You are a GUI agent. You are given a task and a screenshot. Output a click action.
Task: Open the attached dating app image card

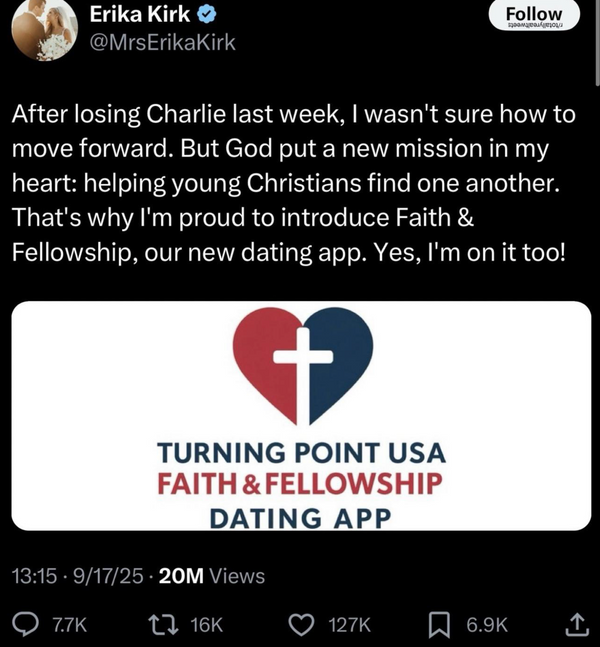pyautogui.click(x=300, y=415)
